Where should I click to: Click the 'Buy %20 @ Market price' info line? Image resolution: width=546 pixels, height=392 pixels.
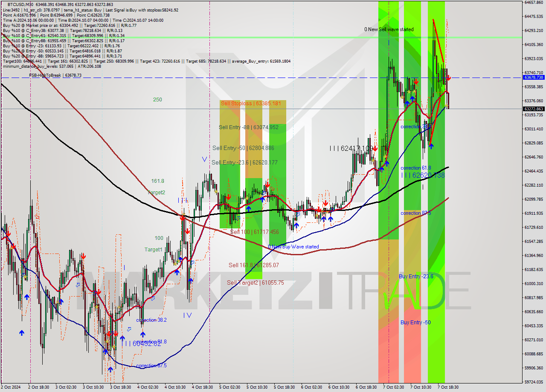click(x=70, y=25)
